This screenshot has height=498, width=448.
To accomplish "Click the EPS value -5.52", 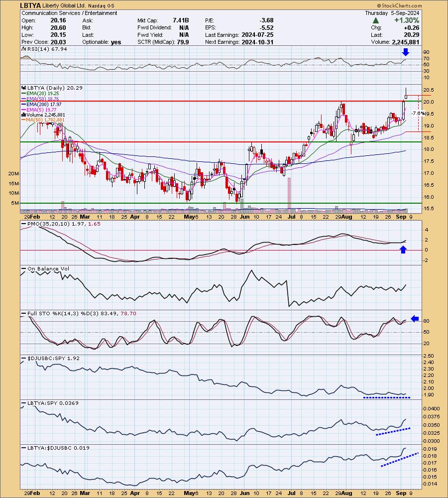I will (266, 27).
